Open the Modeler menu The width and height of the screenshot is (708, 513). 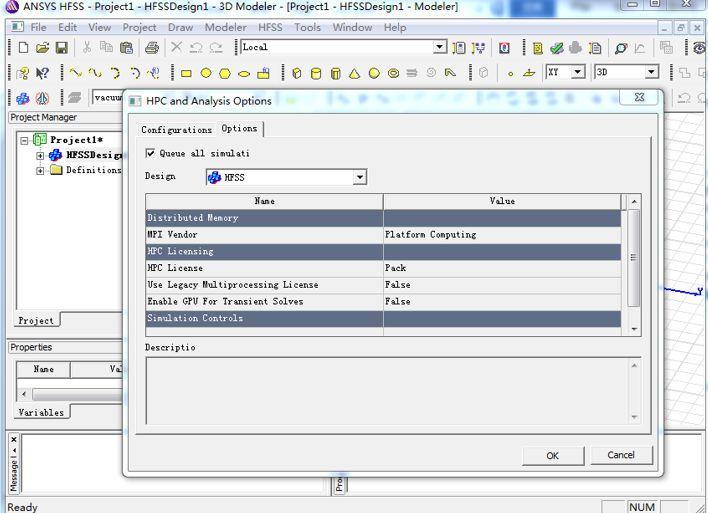[225, 27]
